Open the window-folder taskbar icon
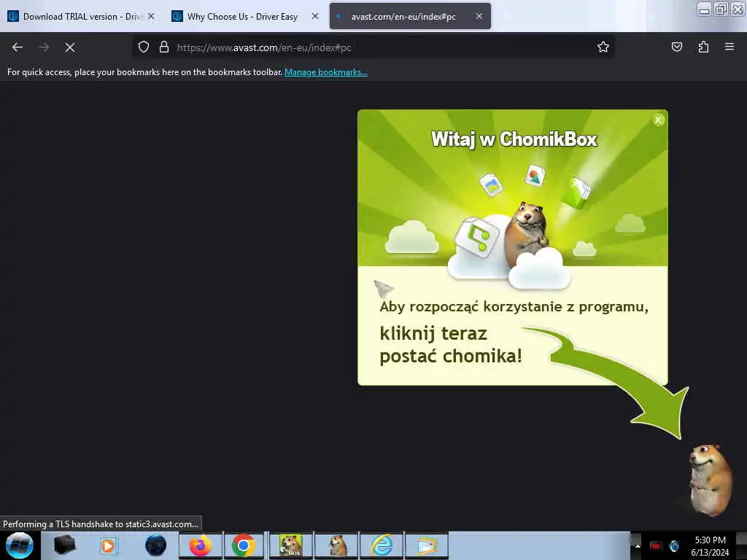The width and height of the screenshot is (747, 560). tap(427, 545)
